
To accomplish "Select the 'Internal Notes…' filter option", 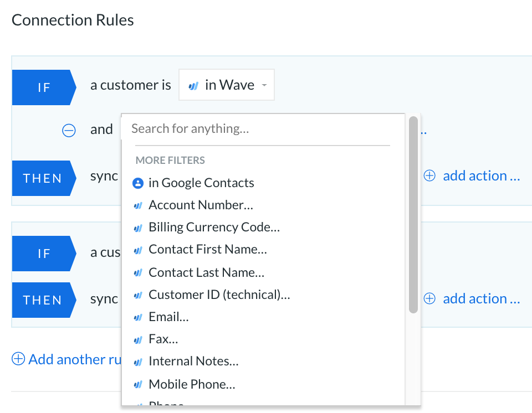I will [x=193, y=361].
